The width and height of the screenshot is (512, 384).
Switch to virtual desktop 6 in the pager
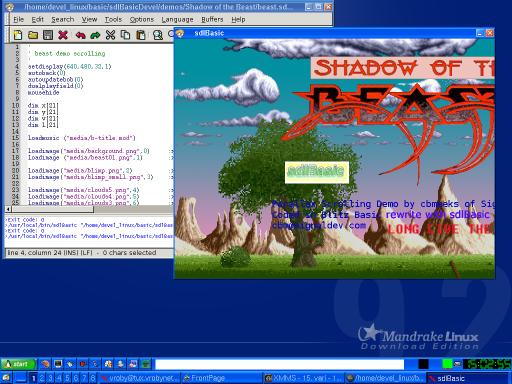click(x=76, y=378)
